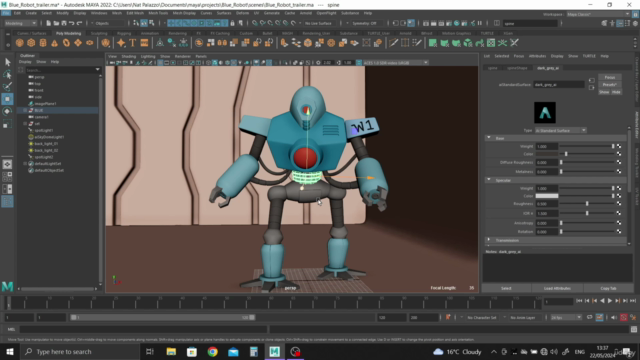
Task: Click the green UV planar mapping shelf icon
Action: [433, 43]
